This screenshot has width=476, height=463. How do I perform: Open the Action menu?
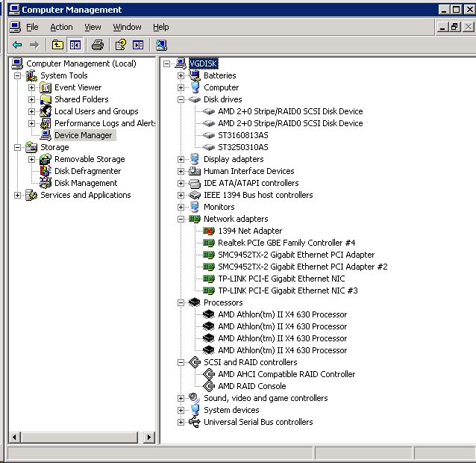61,27
